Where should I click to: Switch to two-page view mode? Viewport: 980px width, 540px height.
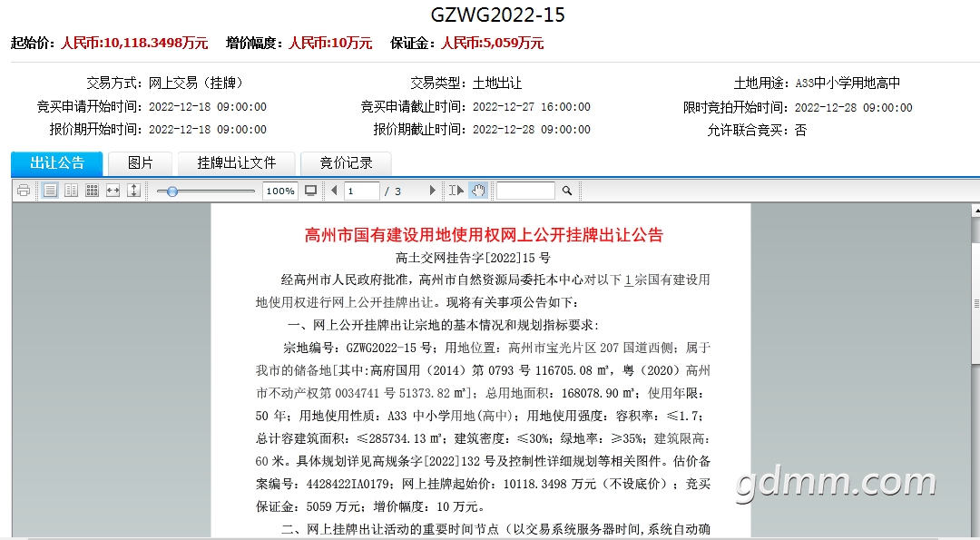pyautogui.click(x=72, y=191)
